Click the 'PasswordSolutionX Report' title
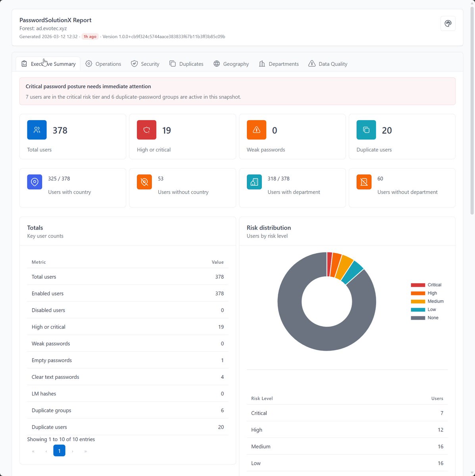The height and width of the screenshot is (476, 475). tap(56, 20)
